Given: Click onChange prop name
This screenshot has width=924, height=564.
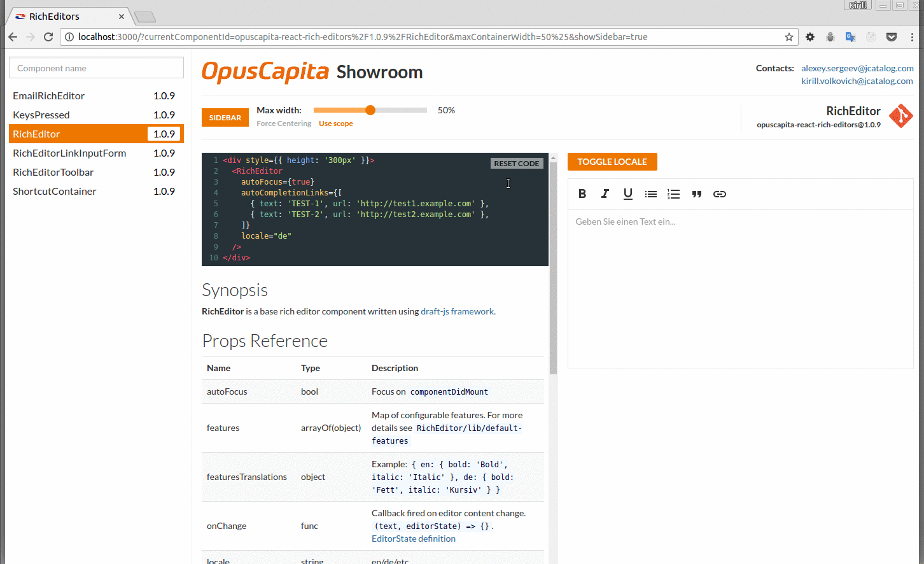Looking at the screenshot, I should point(227,526).
